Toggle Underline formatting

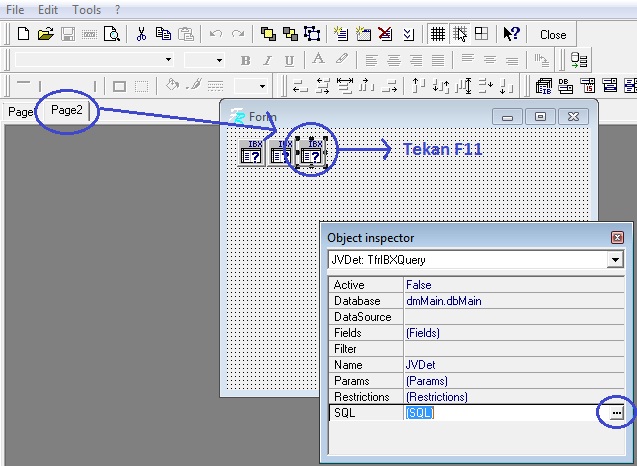click(x=289, y=61)
